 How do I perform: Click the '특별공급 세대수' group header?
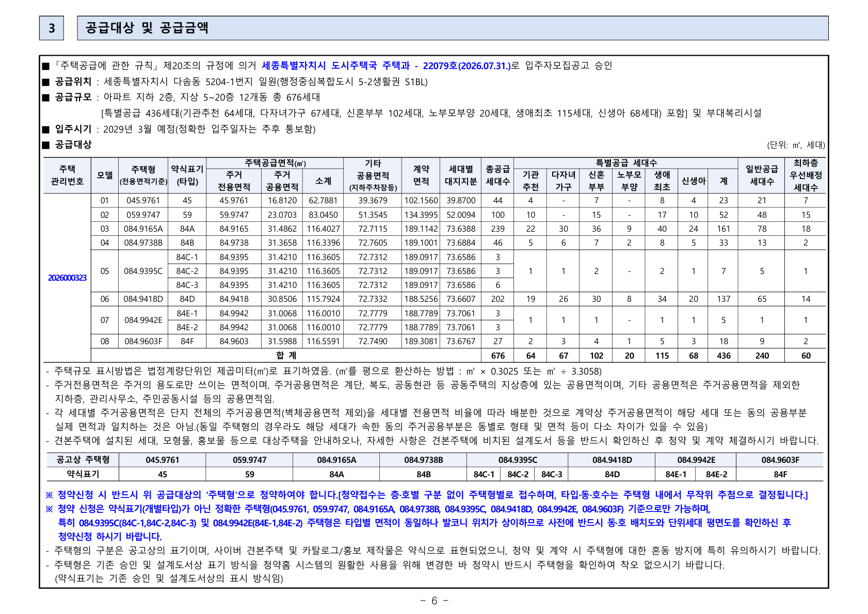(626, 163)
